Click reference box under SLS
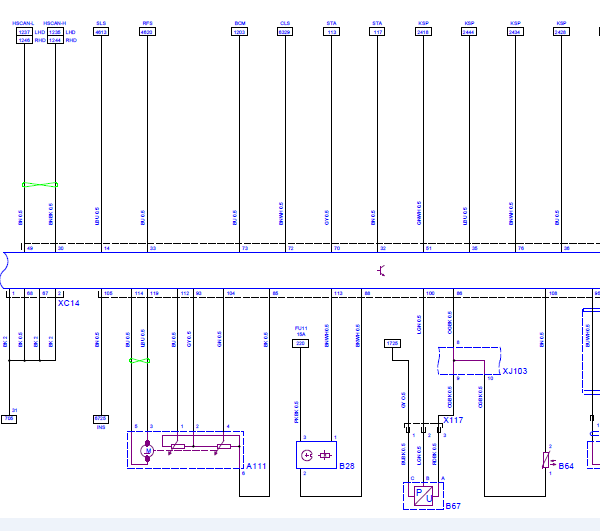The width and height of the screenshot is (600, 531). (101, 32)
